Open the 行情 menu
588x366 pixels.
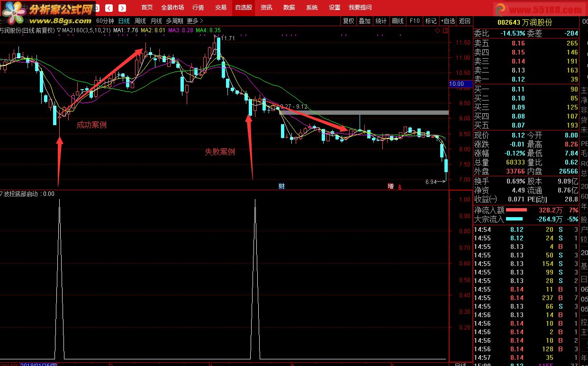[x=199, y=8]
